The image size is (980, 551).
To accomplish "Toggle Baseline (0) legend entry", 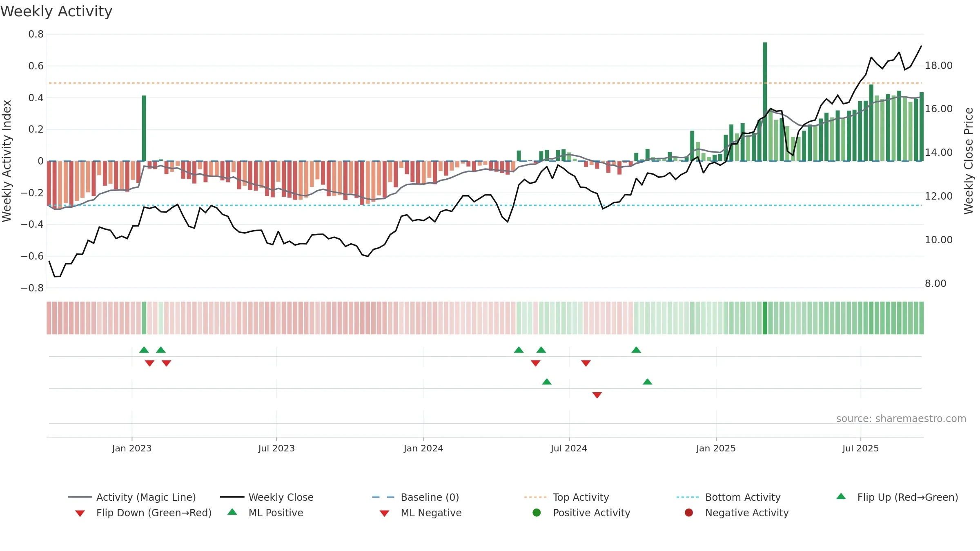I will 416,497.
